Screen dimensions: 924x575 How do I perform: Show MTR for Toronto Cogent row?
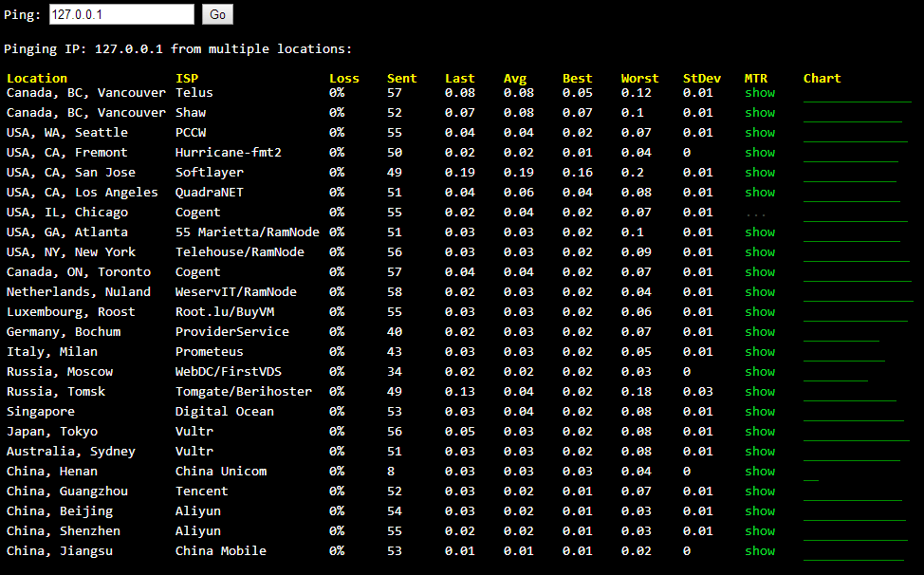(760, 272)
